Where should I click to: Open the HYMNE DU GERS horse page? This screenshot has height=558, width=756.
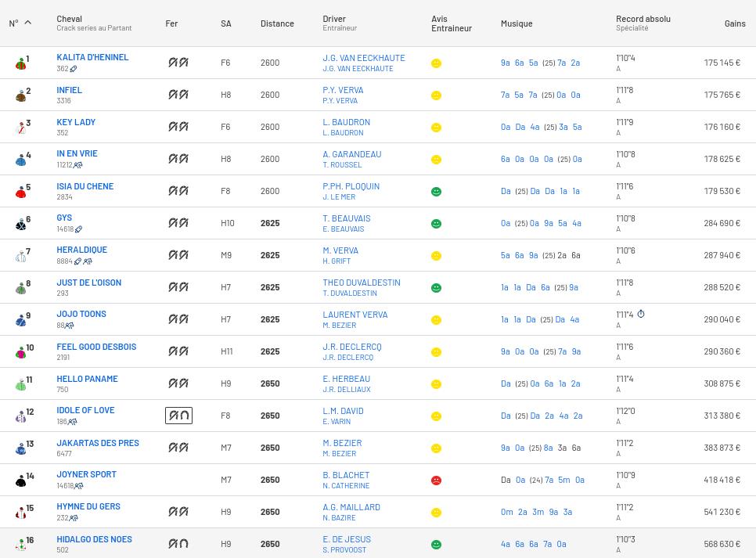click(x=88, y=506)
